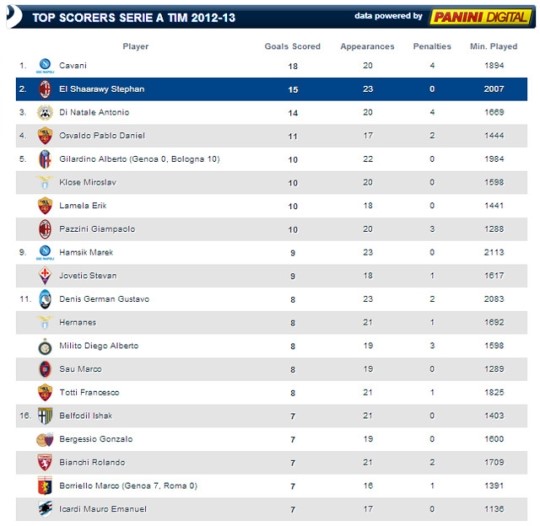Open player Osvaldo Pablo Daniel

[102, 136]
